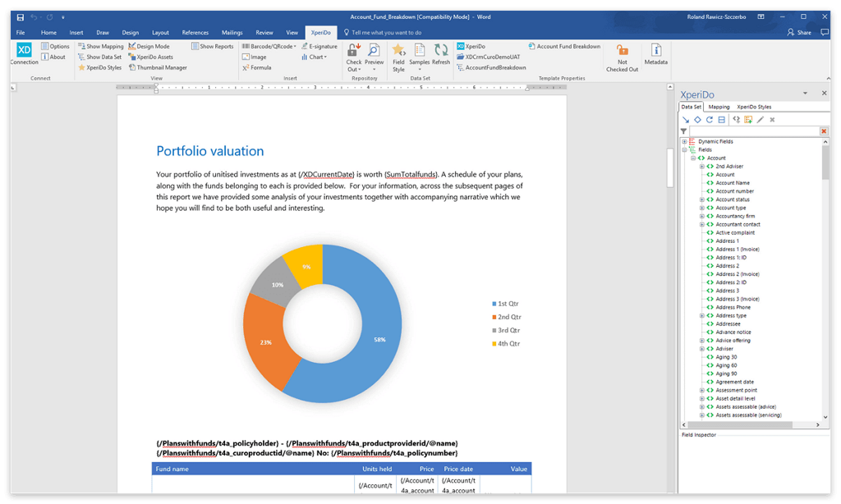
Task: Click the insert field arrow icon in pane toolbar
Action: click(686, 120)
